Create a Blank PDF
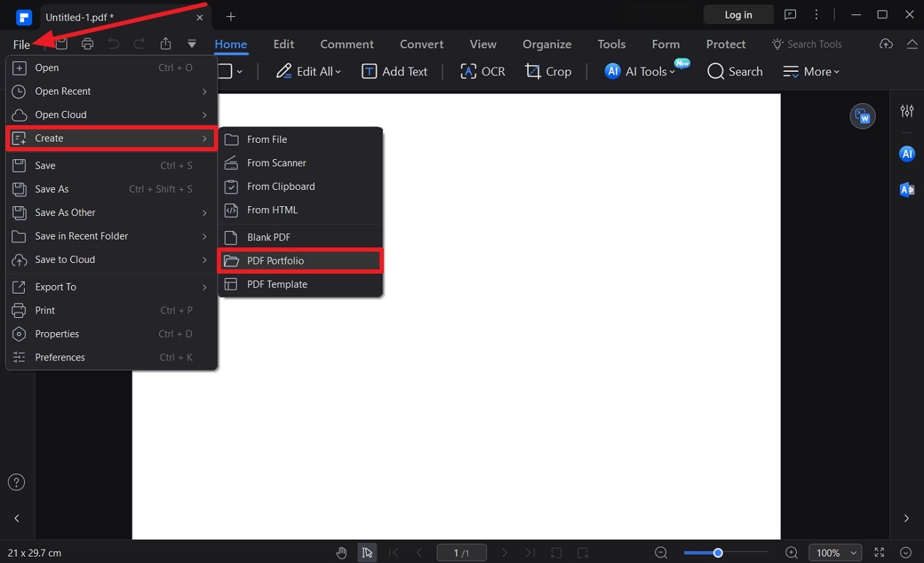Screen dimensions: 924x563 pyautogui.click(x=301, y=237)
